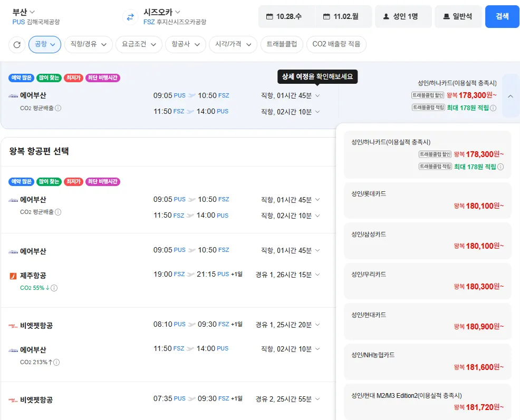Expand the 요금조건 fare condition filter

click(139, 44)
